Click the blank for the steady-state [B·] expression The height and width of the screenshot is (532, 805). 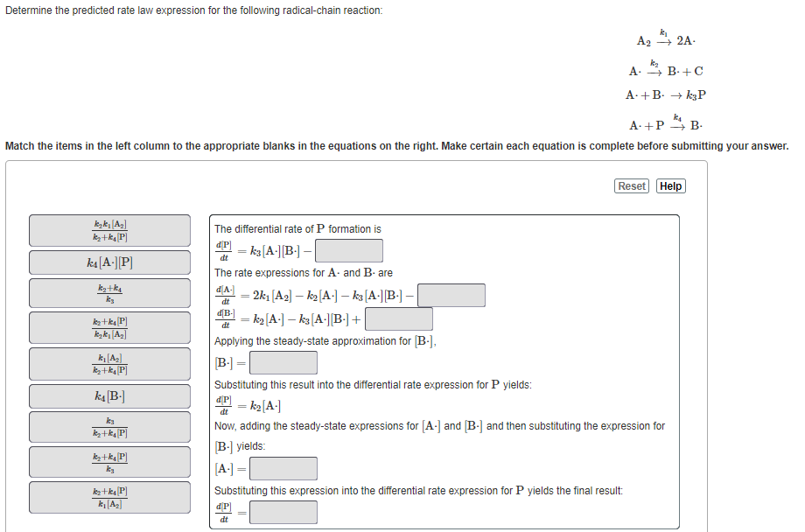click(283, 361)
